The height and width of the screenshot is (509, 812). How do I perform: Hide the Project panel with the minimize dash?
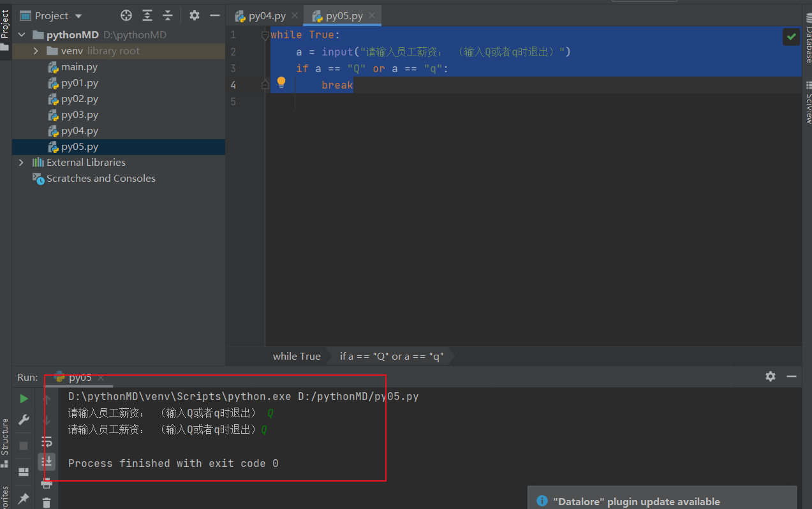click(x=214, y=15)
